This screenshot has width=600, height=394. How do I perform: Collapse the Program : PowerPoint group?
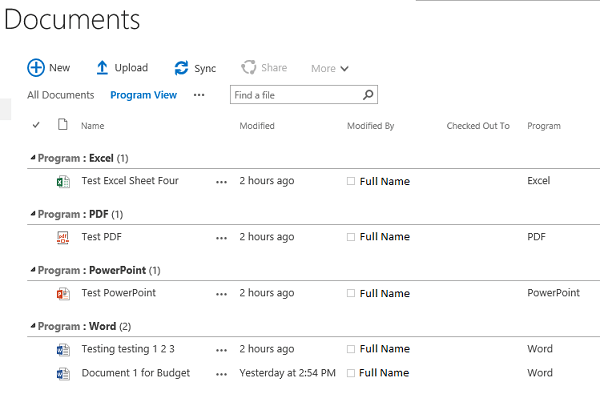(33, 270)
